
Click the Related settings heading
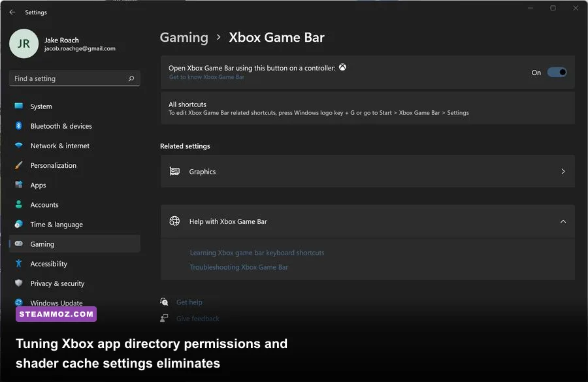tap(185, 146)
